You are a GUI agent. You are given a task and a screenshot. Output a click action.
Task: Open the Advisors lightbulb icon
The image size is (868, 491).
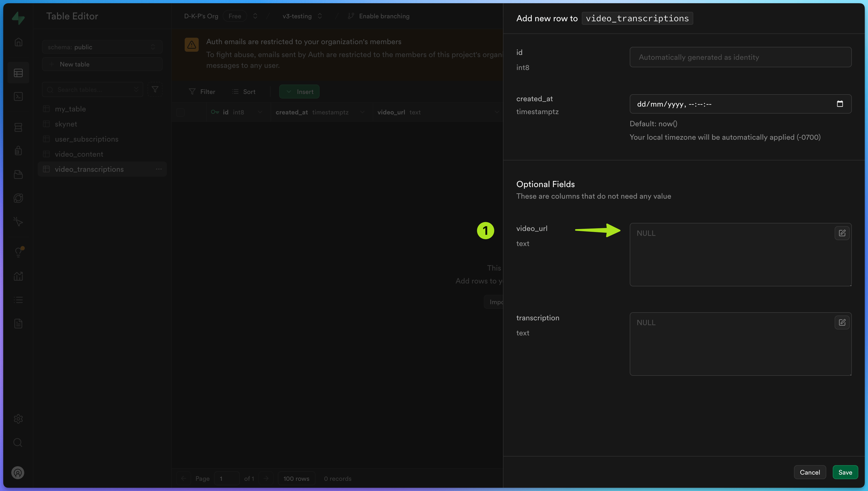click(18, 252)
